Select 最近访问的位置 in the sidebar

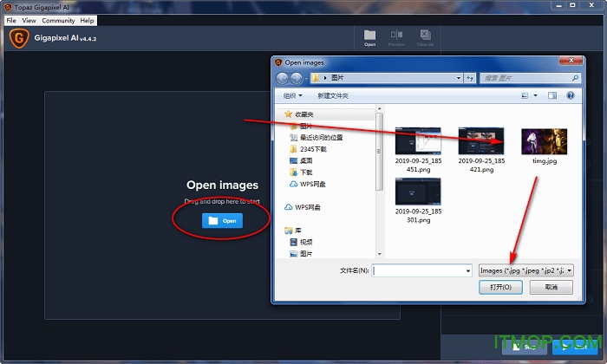(x=322, y=137)
